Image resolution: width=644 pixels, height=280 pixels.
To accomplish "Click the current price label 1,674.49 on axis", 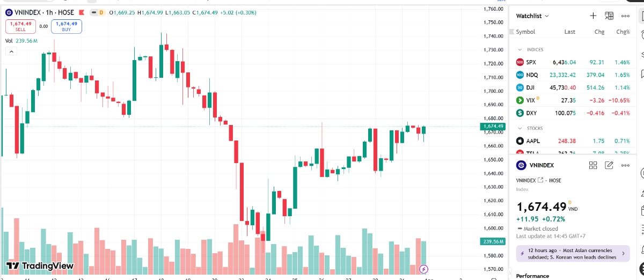I will (x=493, y=127).
